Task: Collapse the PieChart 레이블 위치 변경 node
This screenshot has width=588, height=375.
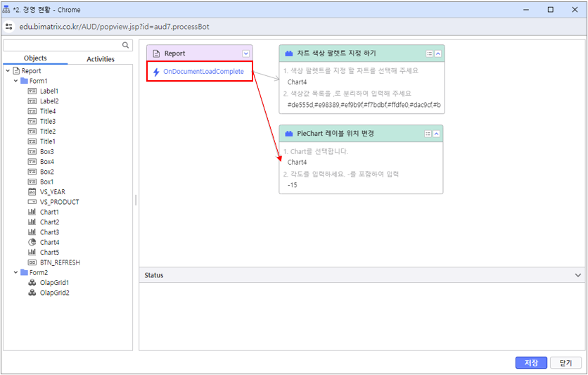Action: pyautogui.click(x=437, y=134)
